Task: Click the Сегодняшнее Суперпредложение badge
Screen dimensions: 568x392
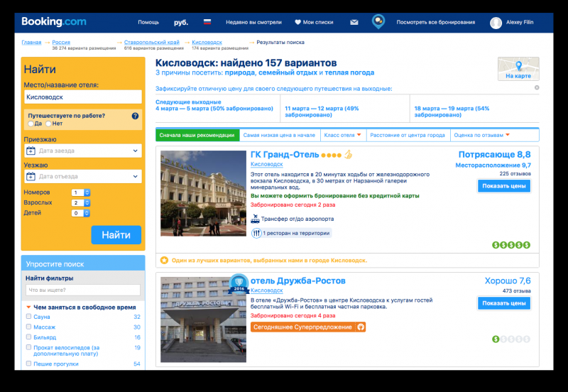Action: pyautogui.click(x=308, y=327)
